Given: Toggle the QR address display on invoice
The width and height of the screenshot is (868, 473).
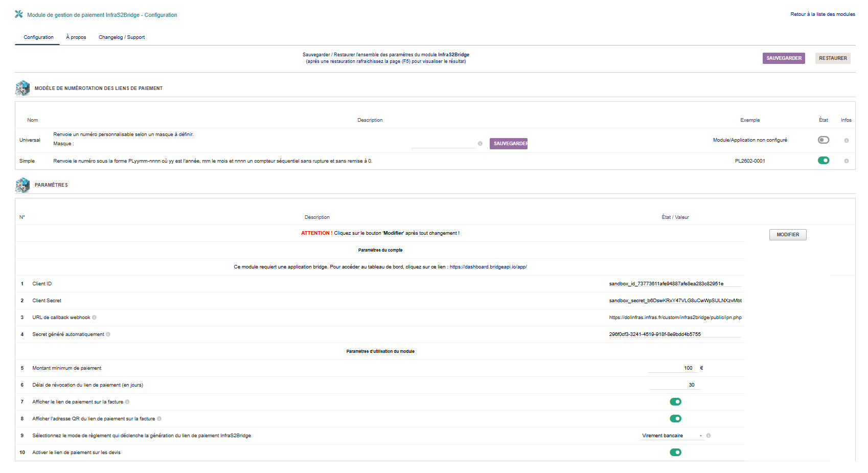Looking at the screenshot, I should tap(675, 419).
